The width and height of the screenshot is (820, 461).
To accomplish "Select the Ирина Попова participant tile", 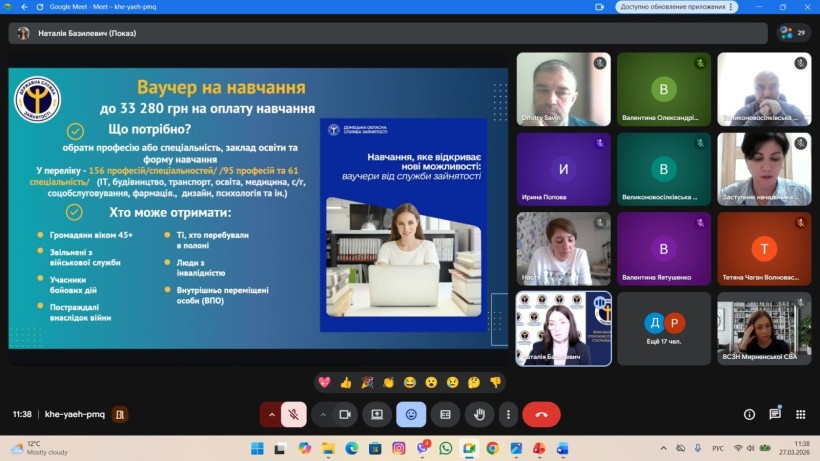I will point(563,169).
